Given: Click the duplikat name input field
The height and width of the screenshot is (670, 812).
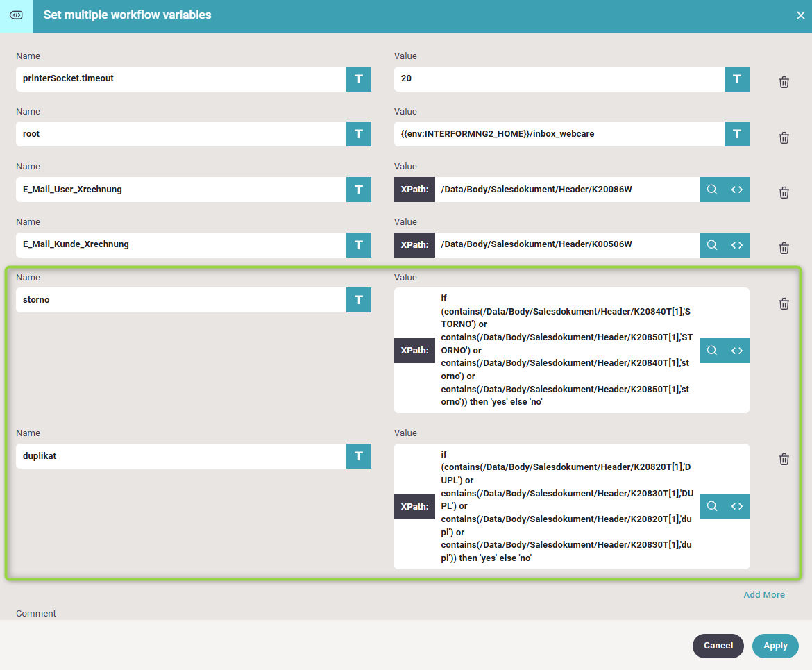Looking at the screenshot, I should click(x=180, y=456).
